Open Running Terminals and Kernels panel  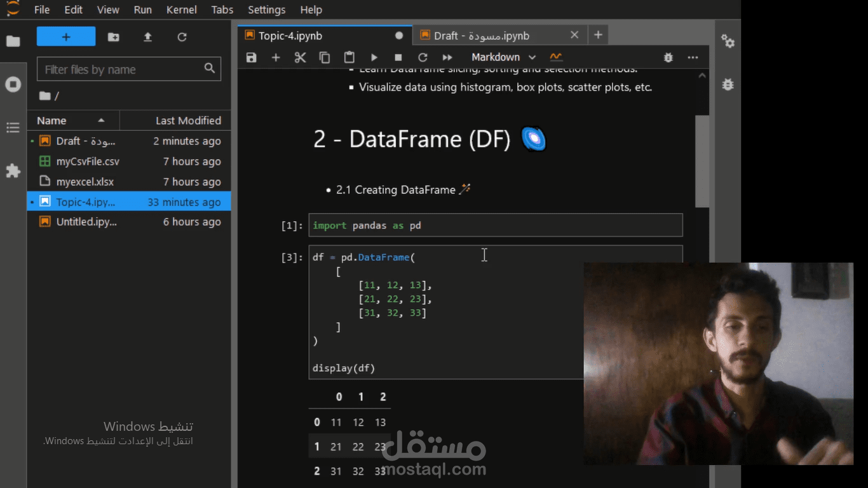[x=13, y=85]
